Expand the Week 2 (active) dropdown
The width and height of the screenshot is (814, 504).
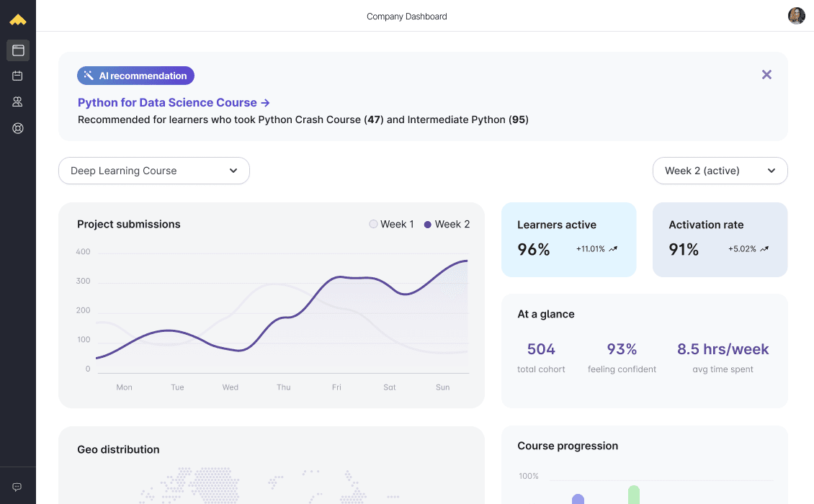tap(720, 171)
